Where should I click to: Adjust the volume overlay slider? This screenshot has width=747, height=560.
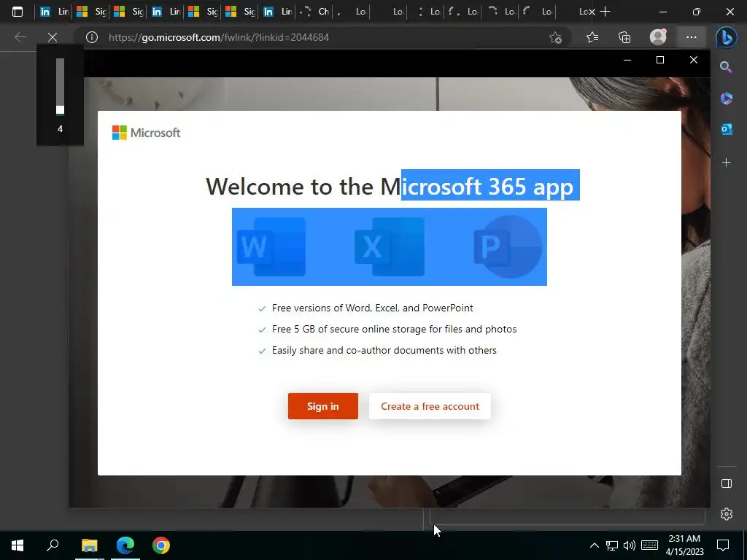coord(60,86)
